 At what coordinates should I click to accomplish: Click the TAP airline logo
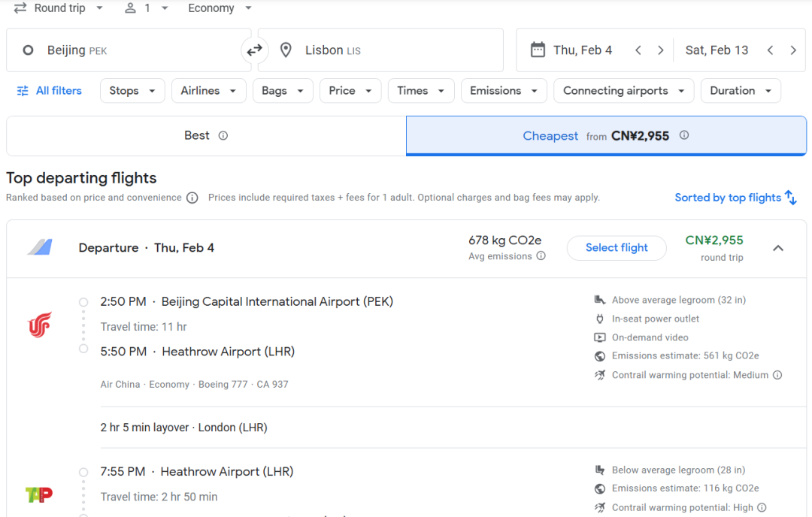click(39, 494)
